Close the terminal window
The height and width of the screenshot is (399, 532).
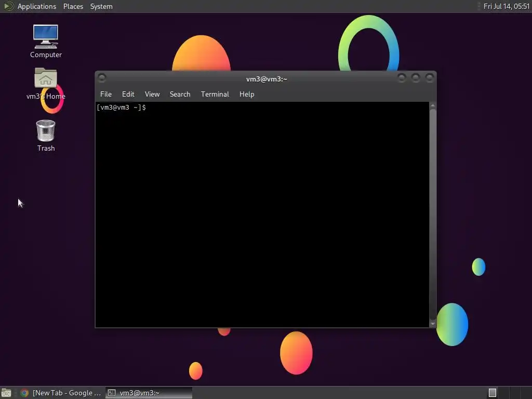[430, 78]
